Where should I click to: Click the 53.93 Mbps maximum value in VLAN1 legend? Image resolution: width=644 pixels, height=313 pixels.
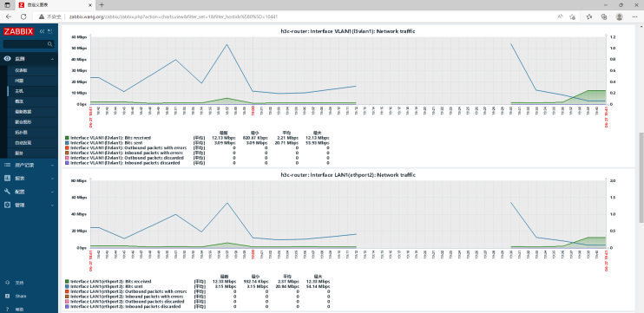tap(317, 143)
